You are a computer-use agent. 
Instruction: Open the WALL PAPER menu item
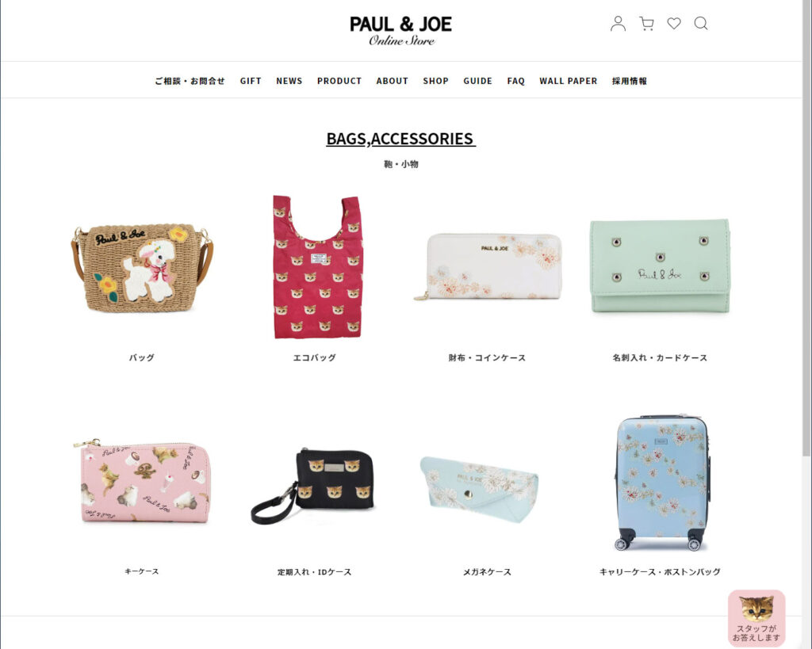[568, 81]
